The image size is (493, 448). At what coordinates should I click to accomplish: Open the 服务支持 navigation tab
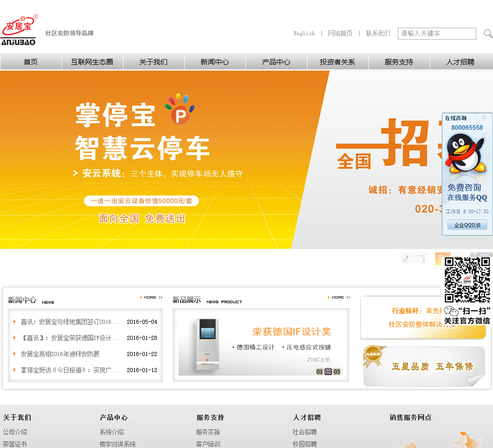click(x=398, y=61)
